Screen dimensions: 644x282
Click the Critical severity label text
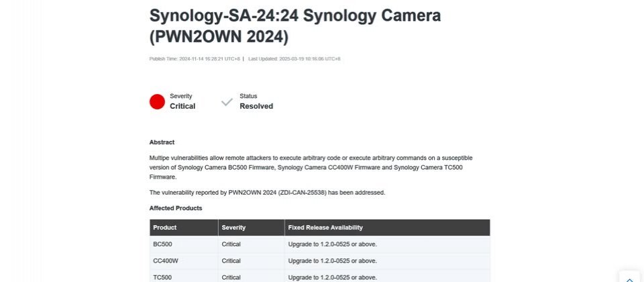tap(182, 106)
